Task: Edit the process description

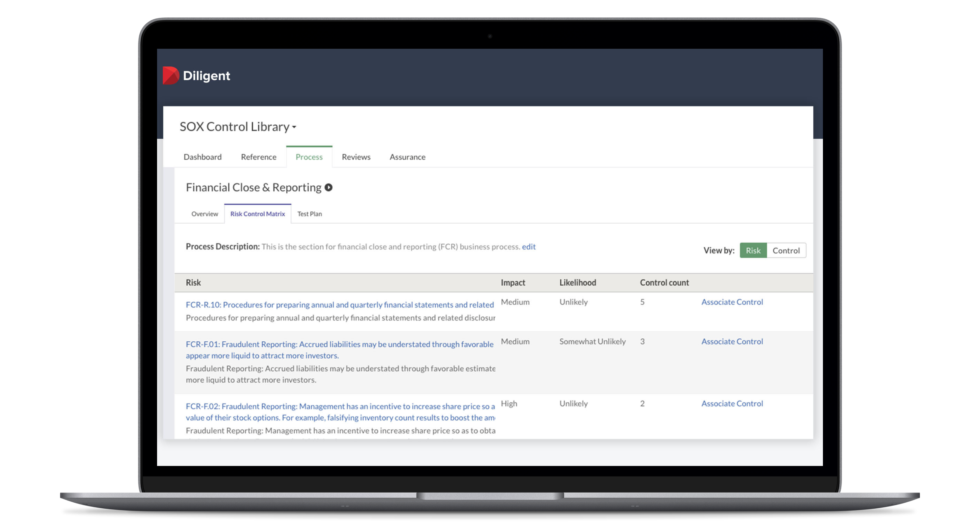Action: [x=528, y=247]
